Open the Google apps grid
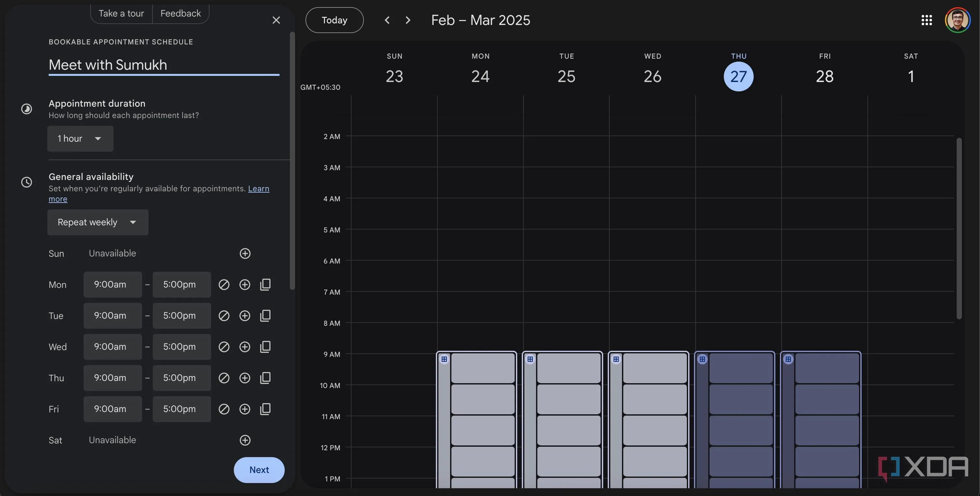This screenshot has height=496, width=980. pos(926,20)
